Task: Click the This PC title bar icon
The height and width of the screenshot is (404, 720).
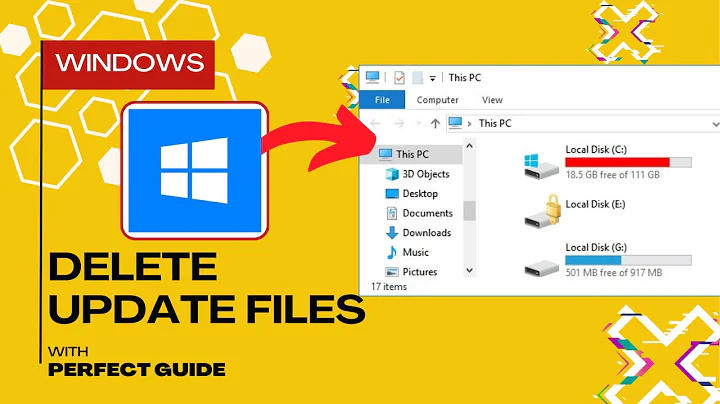Action: coord(372,77)
